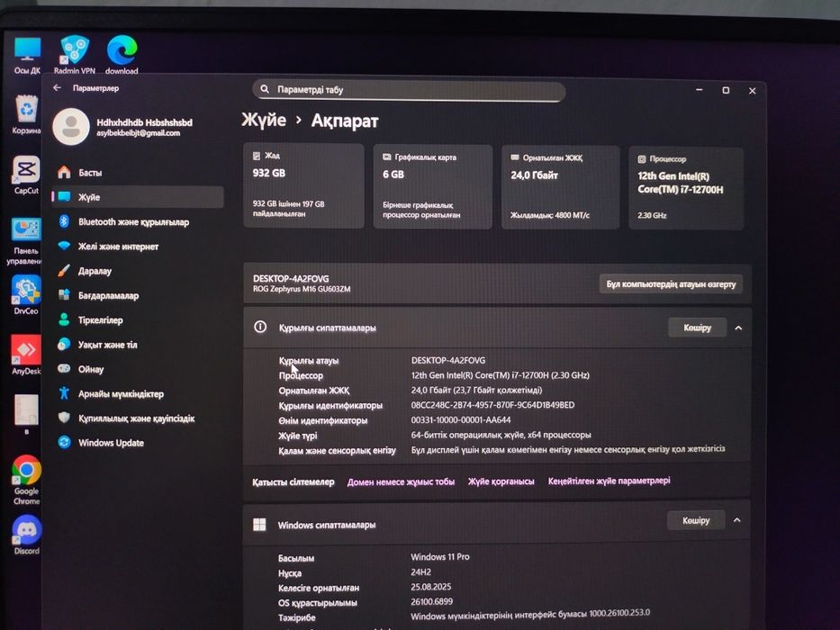Click the Windows logo in Windows сипаттамалары
This screenshot has width=840, height=630.
coord(259,525)
